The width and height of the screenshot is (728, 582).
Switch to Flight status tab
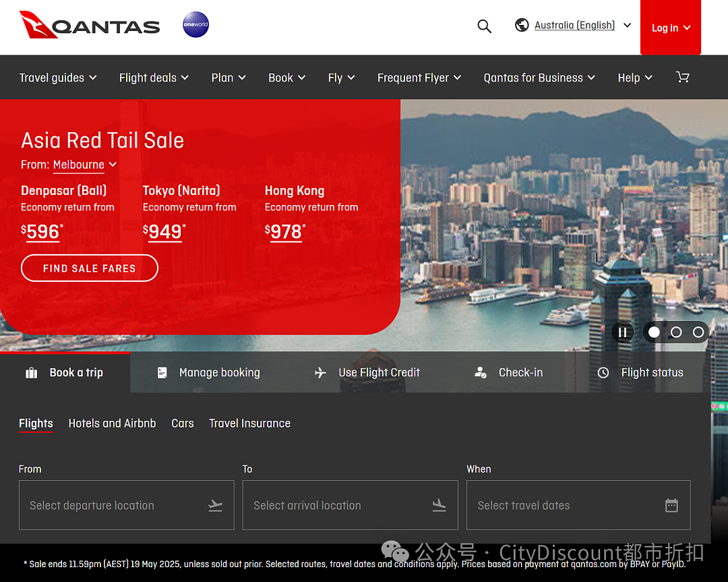pos(640,372)
